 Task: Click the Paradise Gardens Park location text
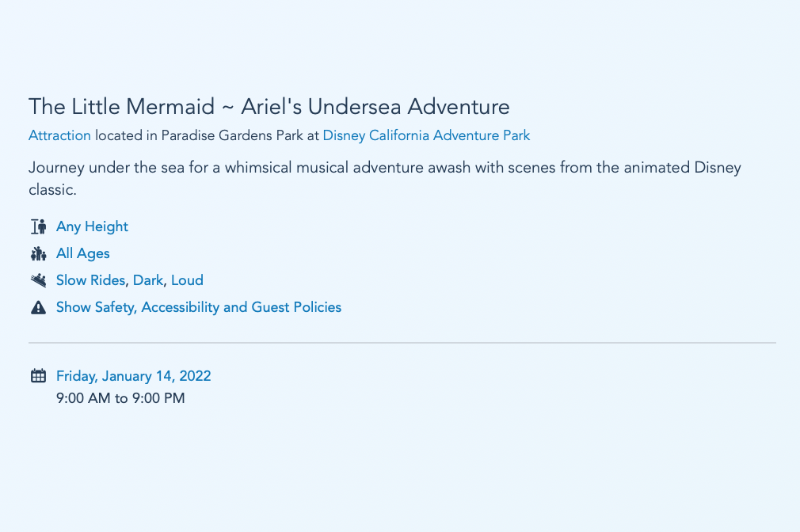click(x=233, y=135)
